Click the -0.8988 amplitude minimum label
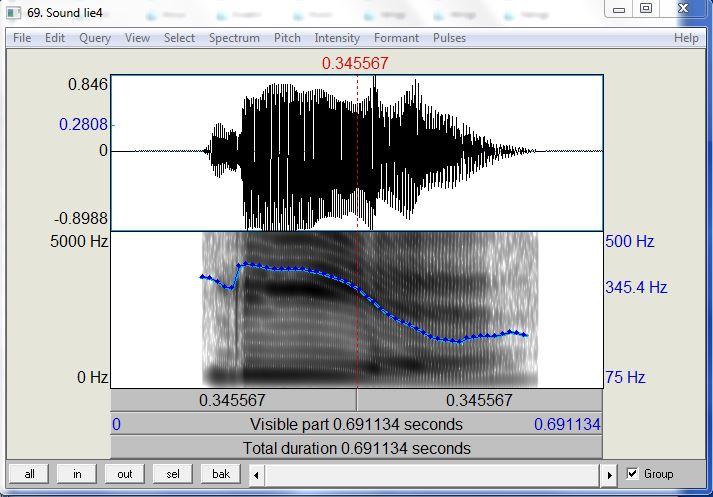Image resolution: width=713 pixels, height=497 pixels. [81, 218]
